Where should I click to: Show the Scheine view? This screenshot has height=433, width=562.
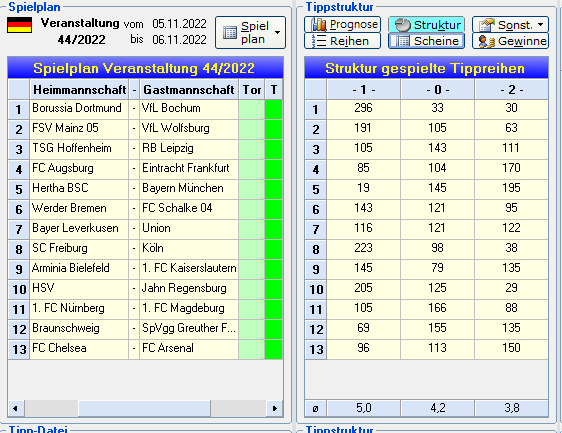[427, 41]
